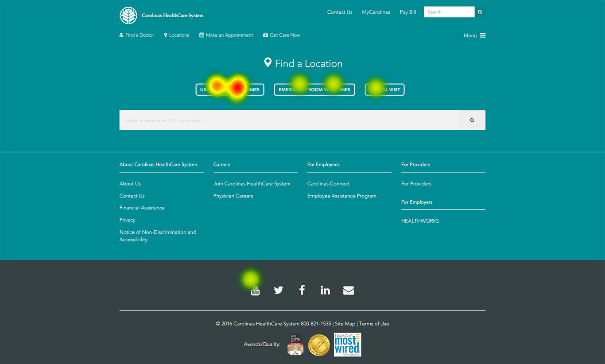View Emergency Room Wait Times

[314, 89]
